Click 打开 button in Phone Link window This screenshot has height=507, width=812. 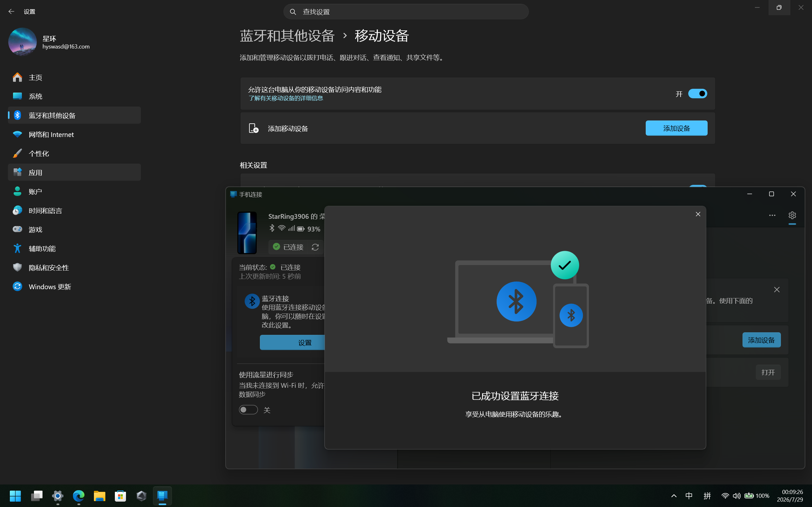(768, 372)
